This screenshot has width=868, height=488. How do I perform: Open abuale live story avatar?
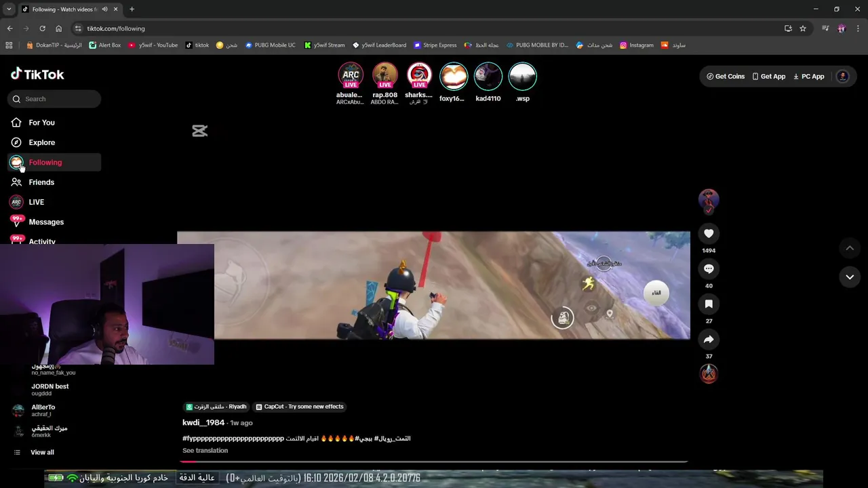pos(351,76)
